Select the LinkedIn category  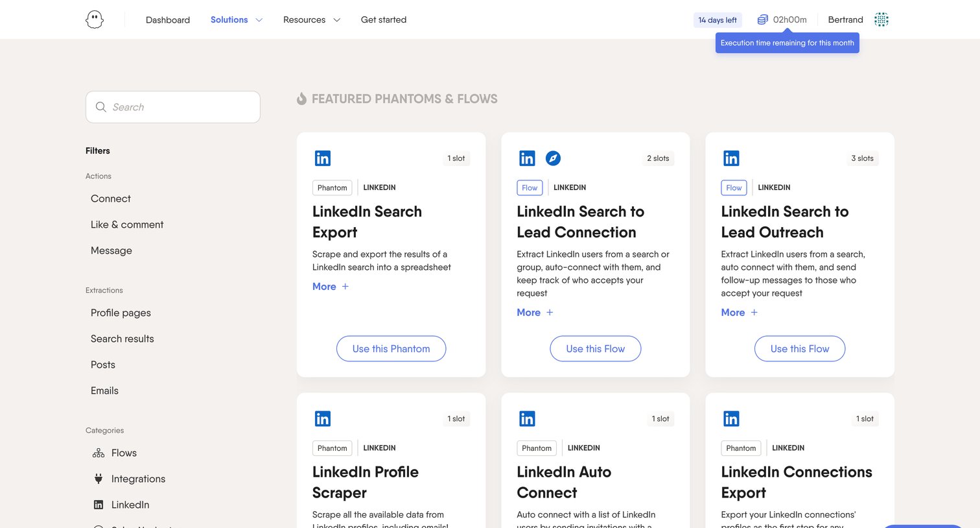click(x=130, y=505)
